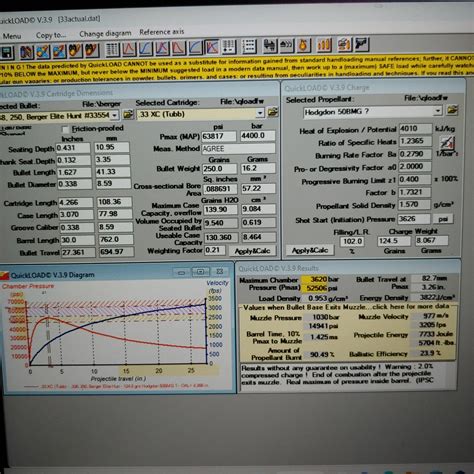Click the Weighting Factor field
Image resolution: width=474 pixels, height=474 pixels.
pyautogui.click(x=215, y=250)
